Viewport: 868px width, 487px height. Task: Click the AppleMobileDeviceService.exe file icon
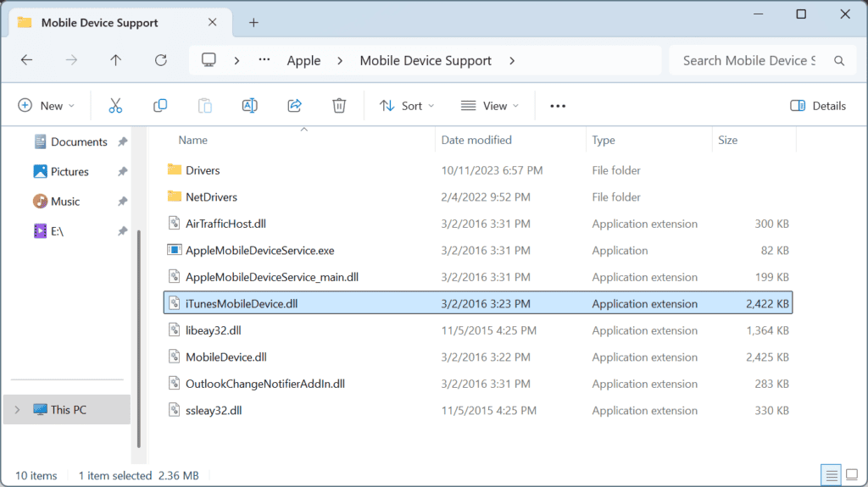click(175, 250)
